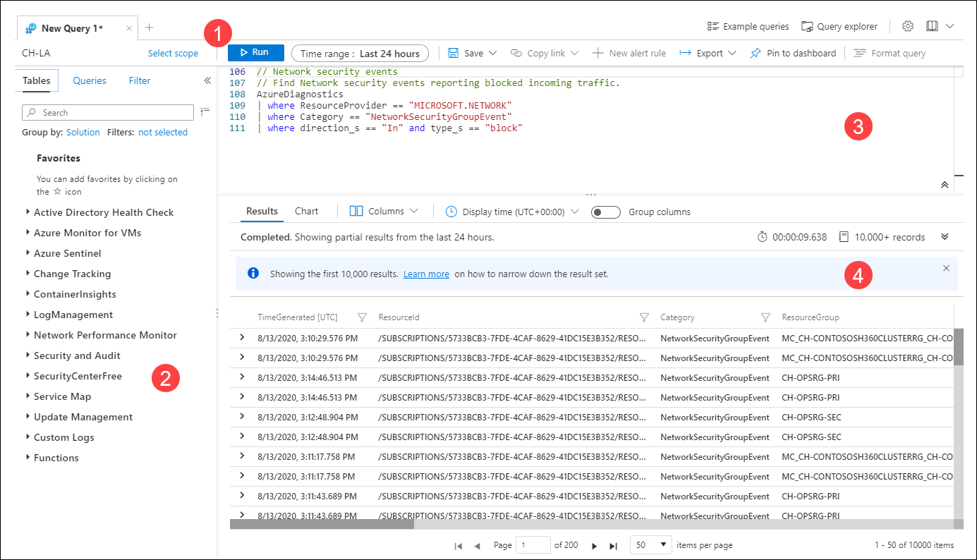Open the Columns dropdown
The height and width of the screenshot is (560, 977).
[x=384, y=212]
